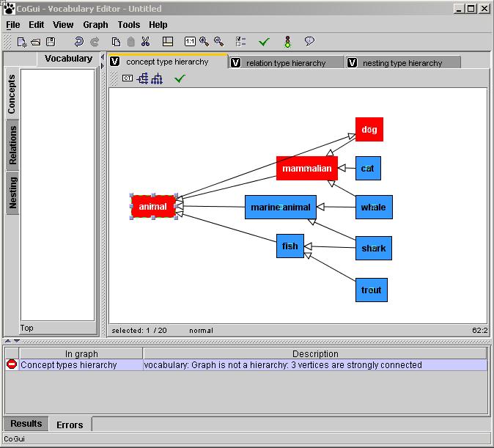The image size is (494, 448).
Task: Select the mammalian concept node
Action: 307,169
